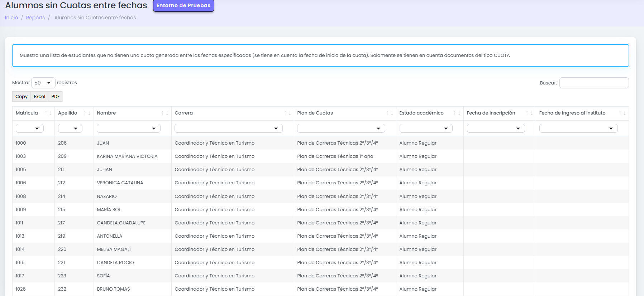Open the Fecha de Inscripción filter dropdown

[496, 128]
